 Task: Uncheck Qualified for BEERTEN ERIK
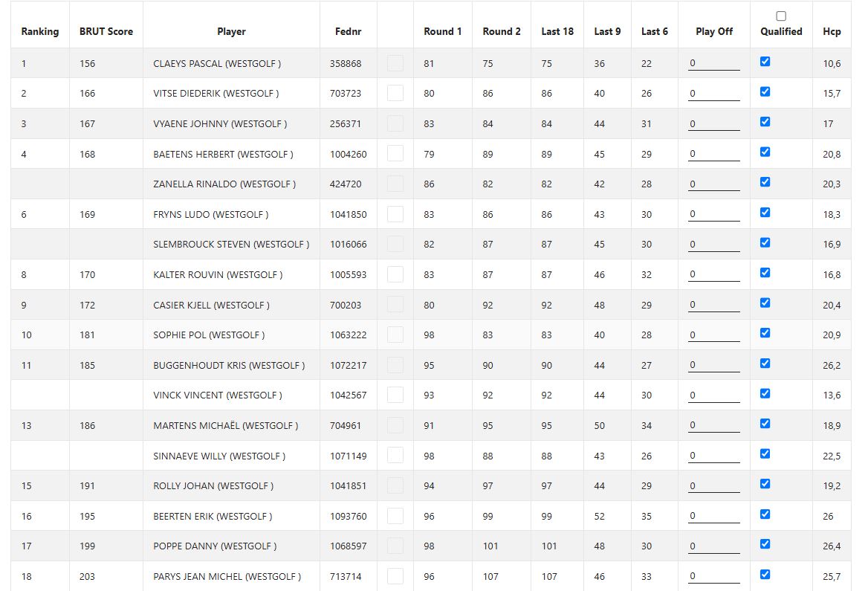point(765,514)
